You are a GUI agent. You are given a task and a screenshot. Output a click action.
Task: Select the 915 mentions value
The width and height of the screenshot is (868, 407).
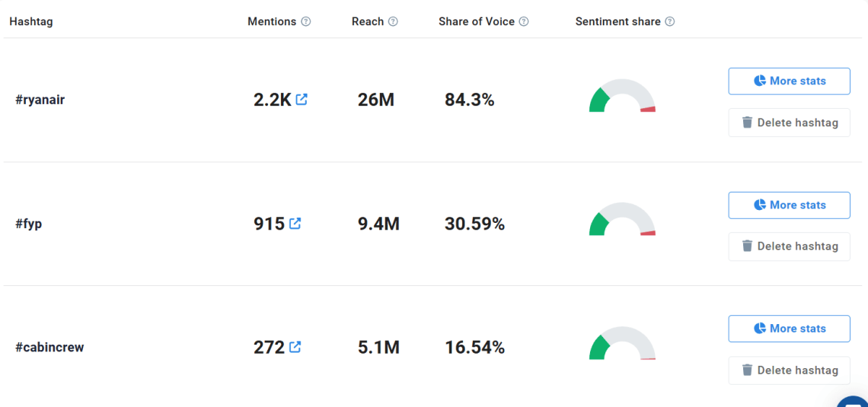[x=269, y=224]
